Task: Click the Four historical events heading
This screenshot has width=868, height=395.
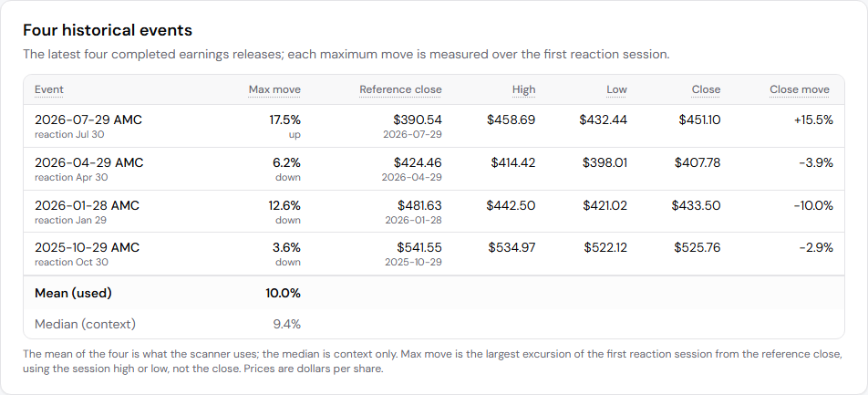Action: point(108,30)
